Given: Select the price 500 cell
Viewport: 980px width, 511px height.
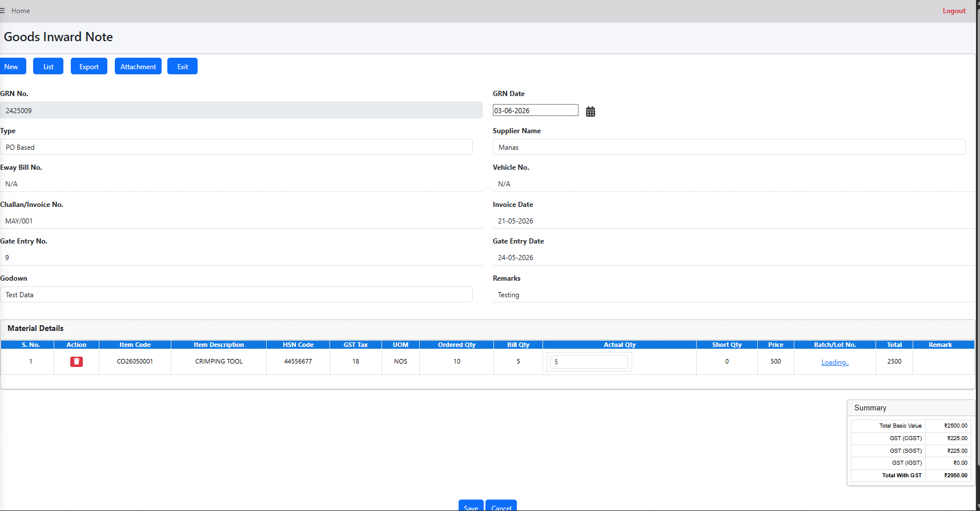Looking at the screenshot, I should pos(776,362).
